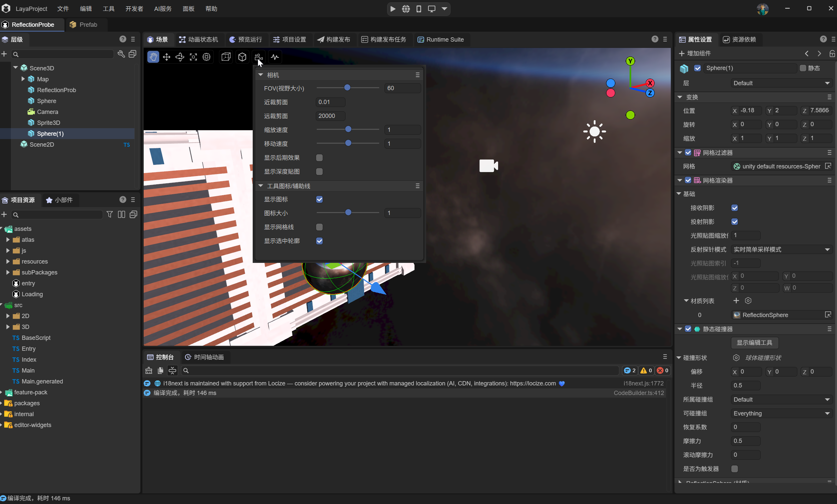Open the AI服务 menu
The image size is (837, 504).
pyautogui.click(x=163, y=9)
